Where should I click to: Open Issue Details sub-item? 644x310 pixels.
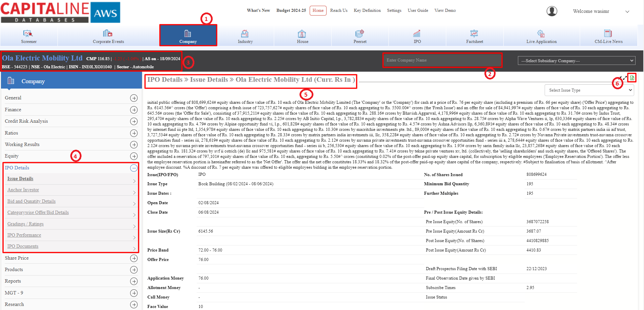(20, 178)
